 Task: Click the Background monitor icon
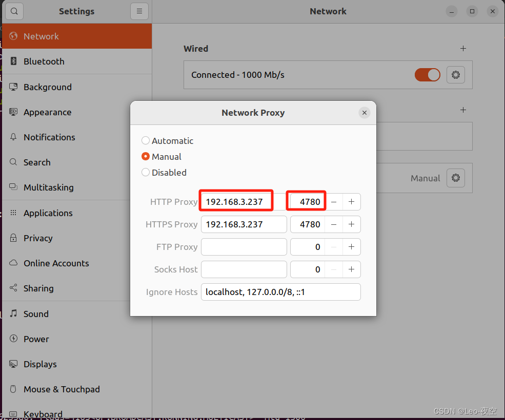[13, 87]
